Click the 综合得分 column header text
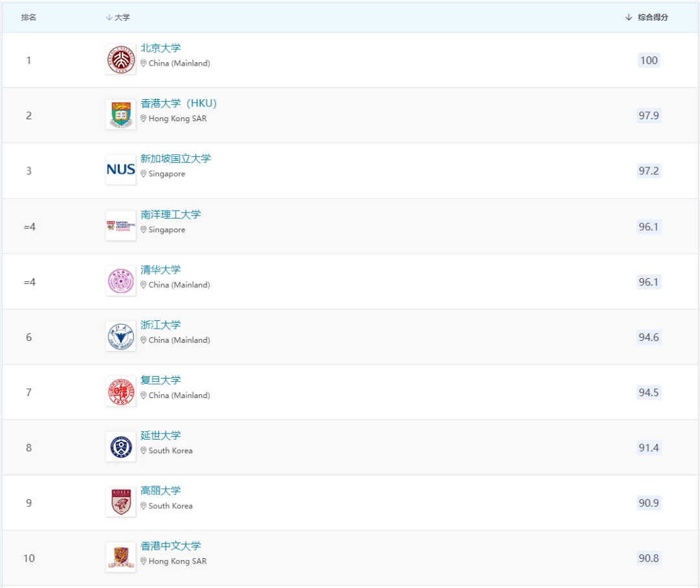This screenshot has width=700, height=588. click(653, 18)
